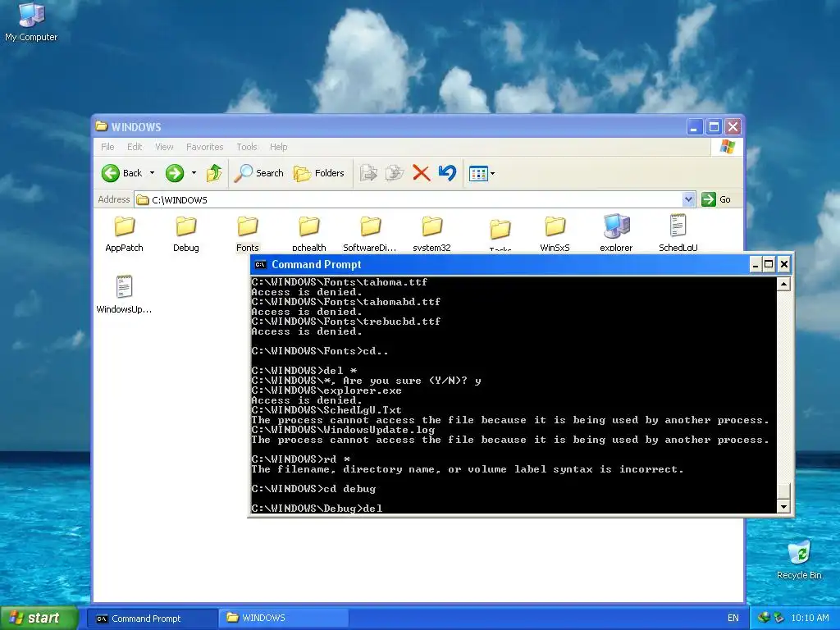This screenshot has width=840, height=630.
Task: Select the system32 folder
Action: pyautogui.click(x=431, y=234)
